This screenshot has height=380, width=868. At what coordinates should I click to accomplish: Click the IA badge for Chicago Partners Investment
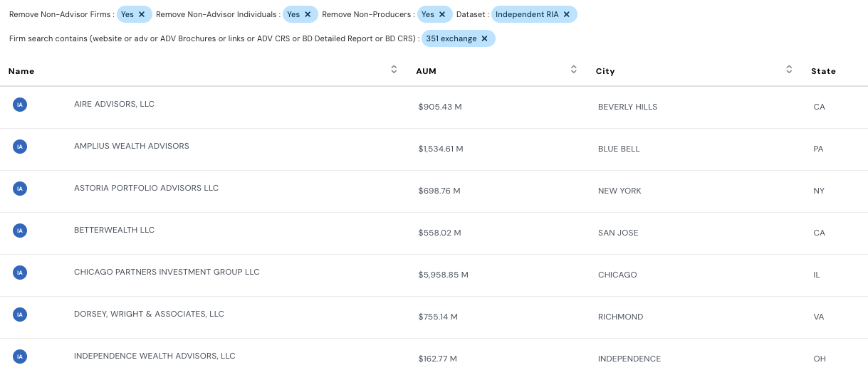click(20, 273)
